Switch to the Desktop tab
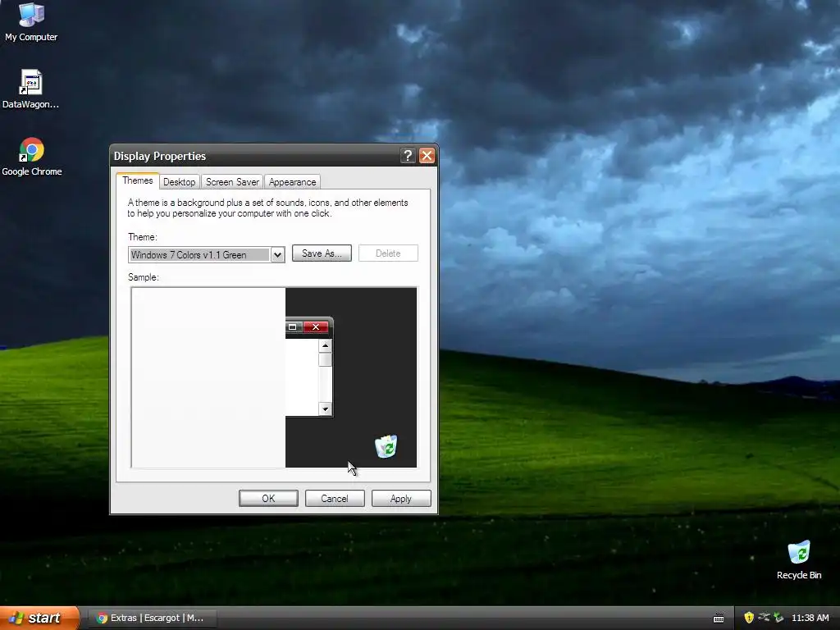840x630 pixels. pyautogui.click(x=180, y=182)
